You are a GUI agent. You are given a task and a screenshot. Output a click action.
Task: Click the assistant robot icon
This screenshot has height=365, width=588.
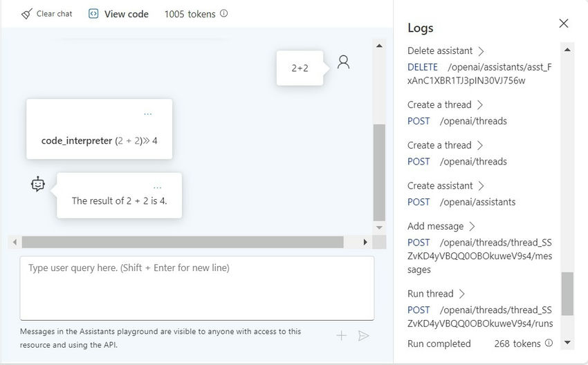click(38, 185)
